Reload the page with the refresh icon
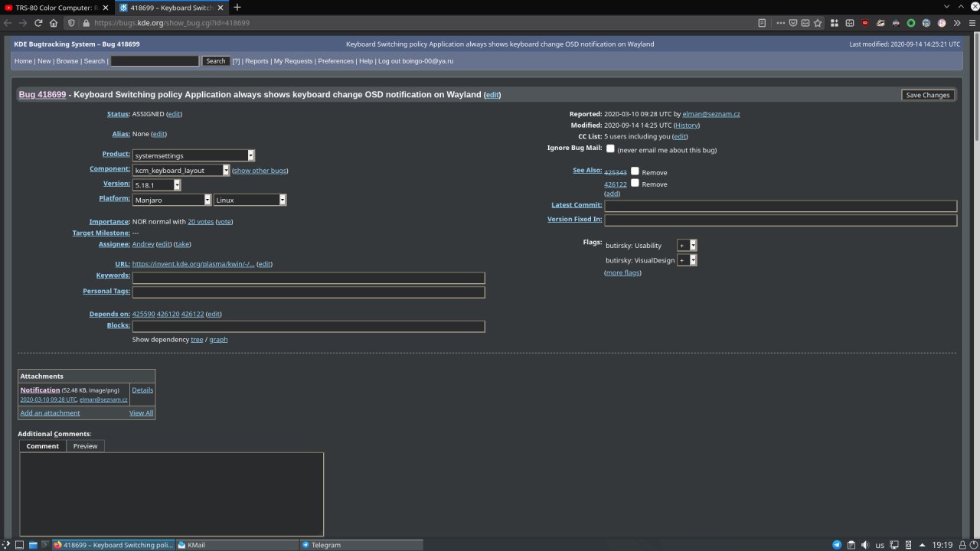This screenshot has height=551, width=980. (38, 23)
